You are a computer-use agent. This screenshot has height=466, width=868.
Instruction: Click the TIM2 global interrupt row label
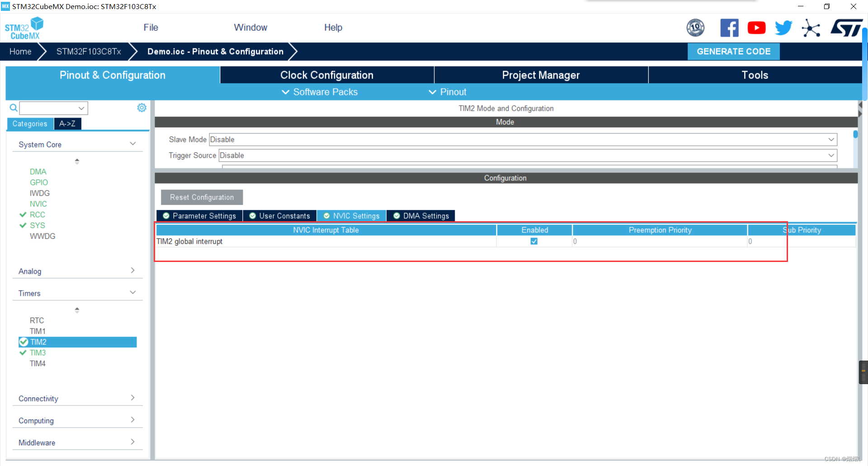189,241
